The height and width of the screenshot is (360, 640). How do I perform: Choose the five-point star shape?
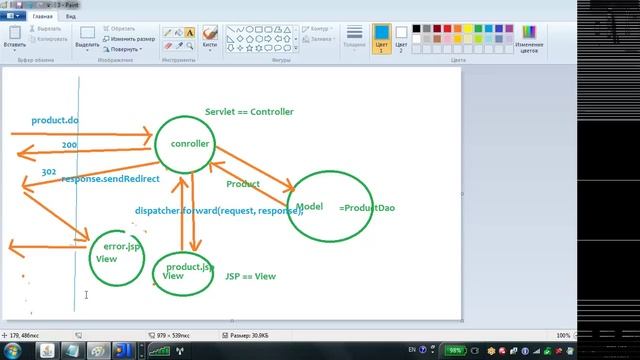click(x=249, y=48)
